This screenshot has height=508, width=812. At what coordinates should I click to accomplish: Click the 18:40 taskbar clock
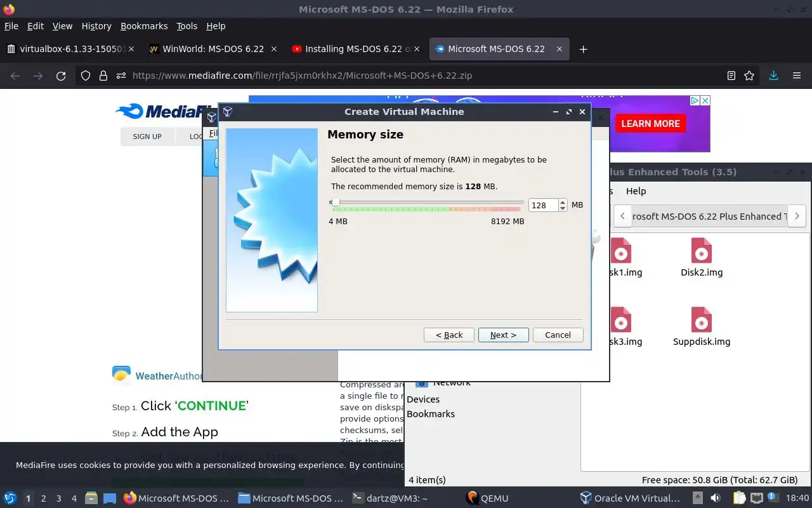tap(797, 498)
